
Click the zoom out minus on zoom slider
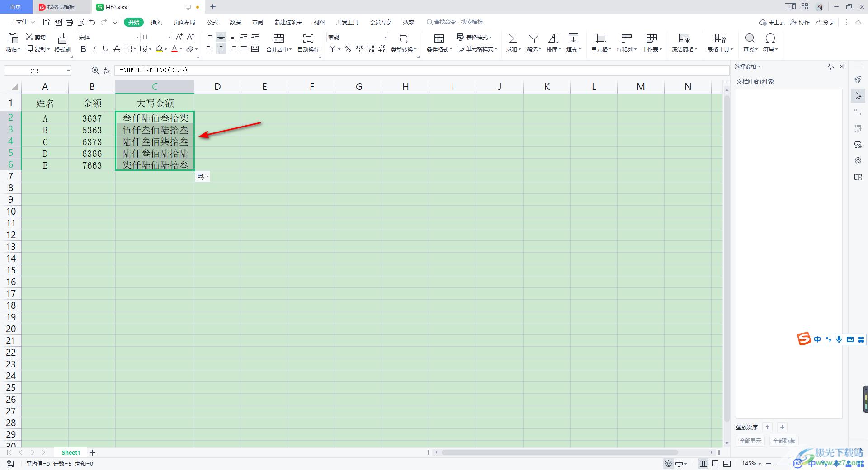point(769,464)
